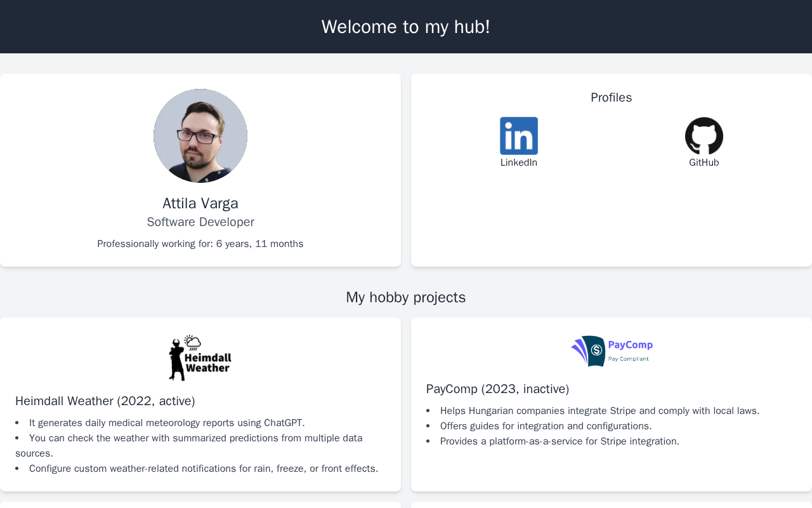
Task: Click the "Professionally working for" text
Action: coord(200,244)
